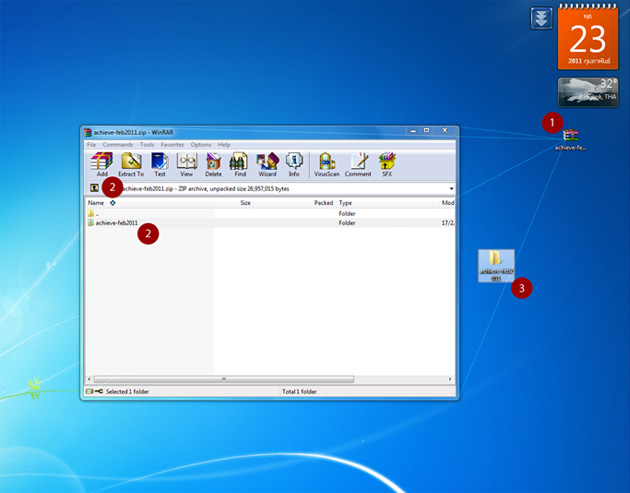
Task: Open the Tools menu
Action: point(147,145)
